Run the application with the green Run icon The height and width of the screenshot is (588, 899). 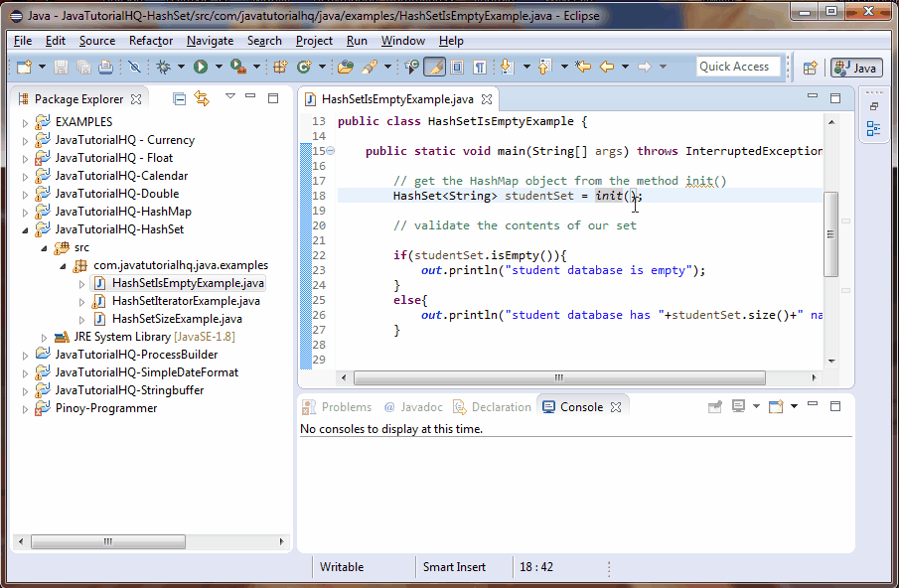[200, 67]
